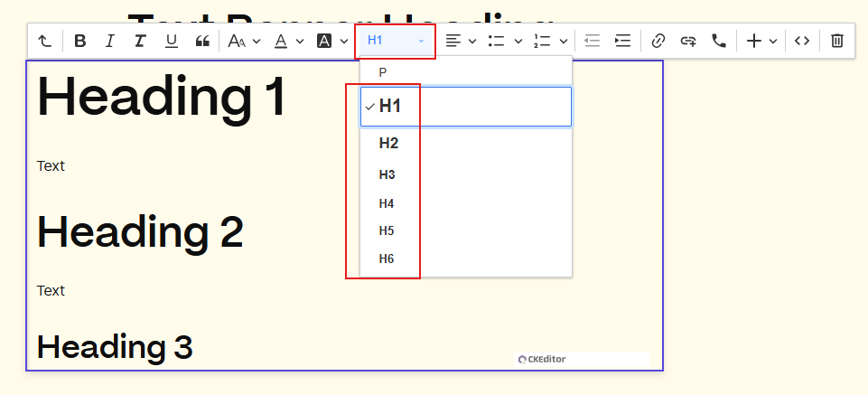This screenshot has height=395, width=868.
Task: Toggle underline formatting
Action: coord(172,41)
